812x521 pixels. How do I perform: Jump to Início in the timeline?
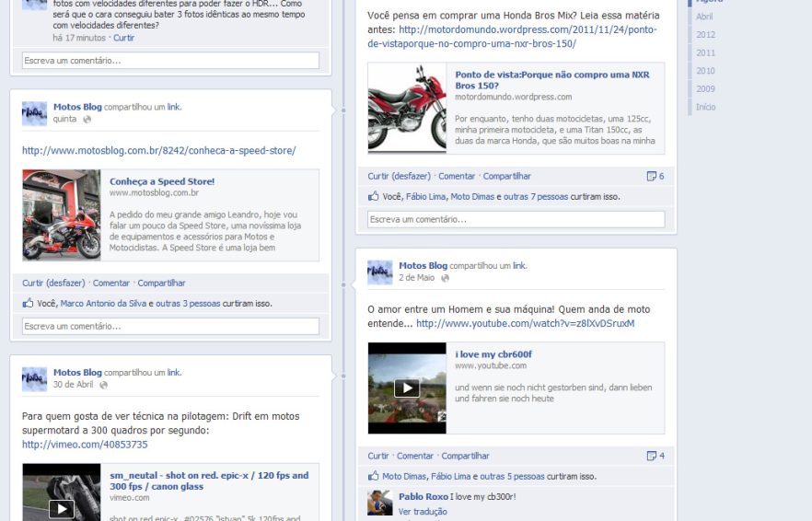pos(706,107)
